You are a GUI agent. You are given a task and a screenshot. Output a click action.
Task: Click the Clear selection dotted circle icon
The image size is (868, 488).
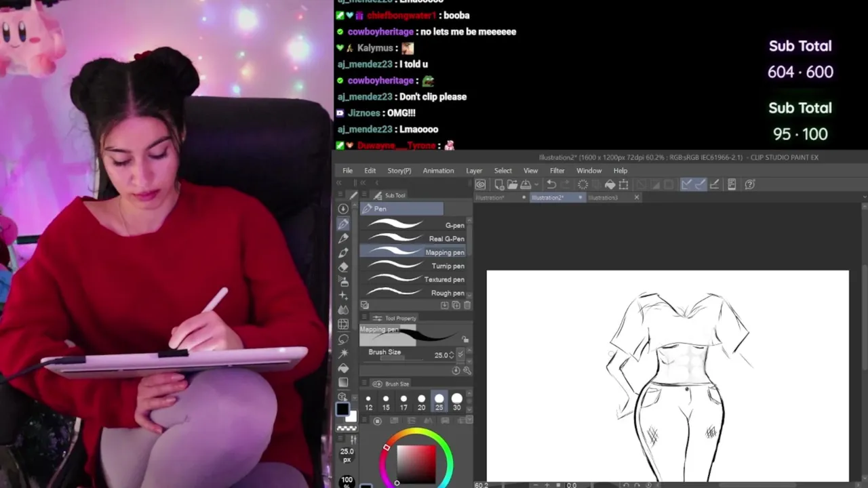coord(583,184)
